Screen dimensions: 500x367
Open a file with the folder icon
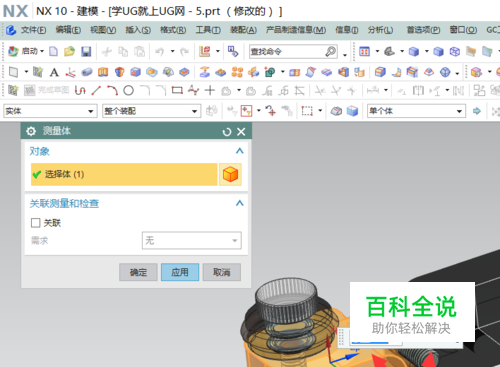[69, 51]
